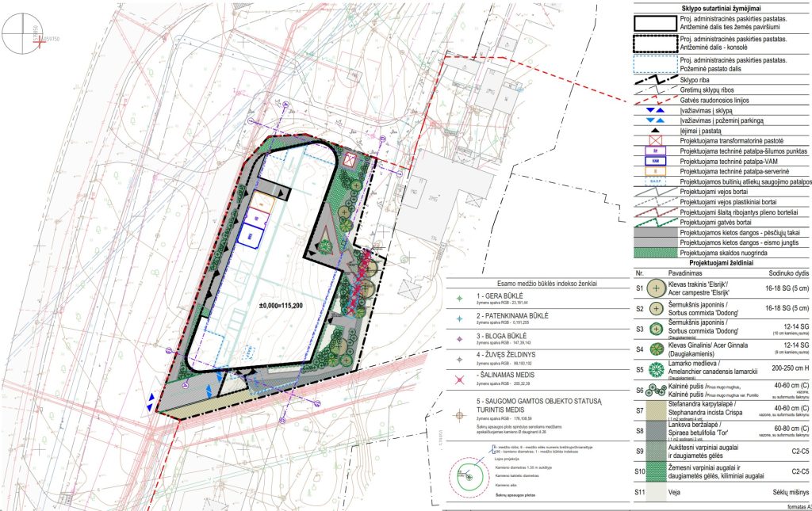Click the įėjimai į pastatą black triangle symbol
Viewport: 812px width, 511px height.
(656, 128)
